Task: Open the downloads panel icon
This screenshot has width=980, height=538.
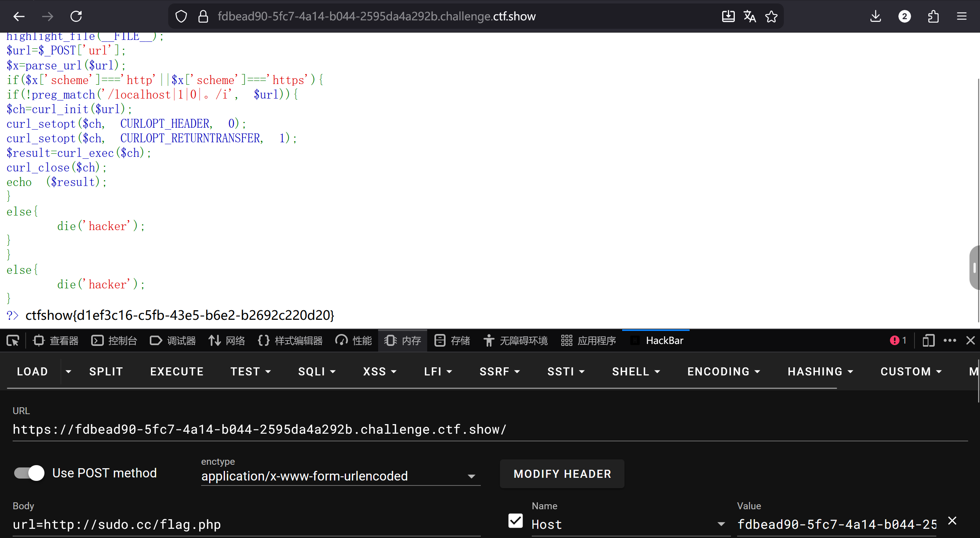Action: 875,16
